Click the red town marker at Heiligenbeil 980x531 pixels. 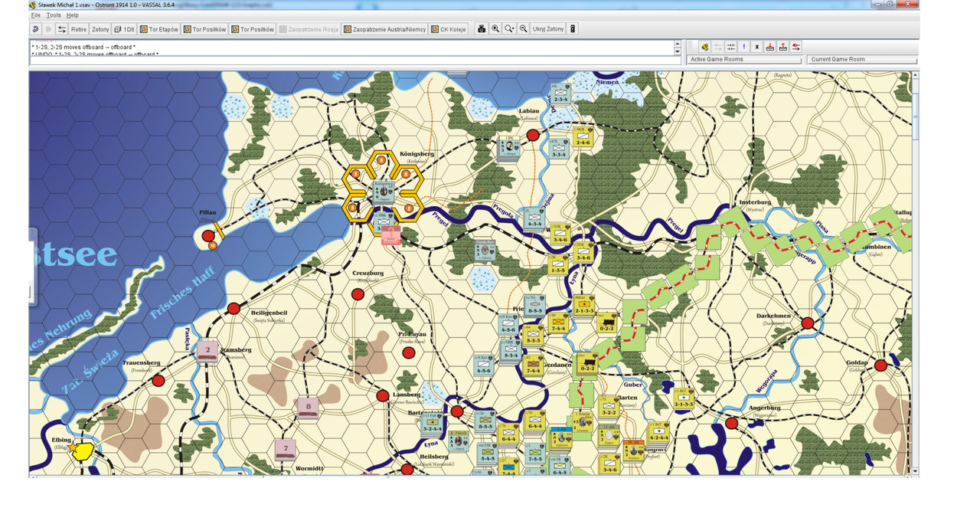point(234,308)
